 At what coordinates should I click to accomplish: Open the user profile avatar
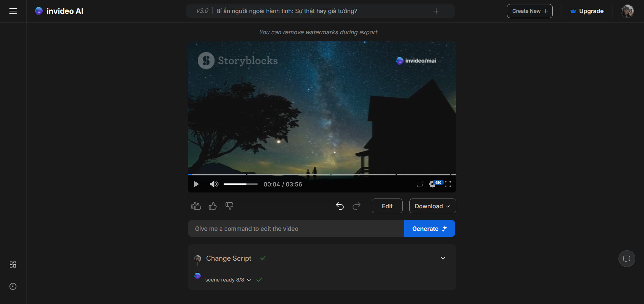[x=627, y=11]
